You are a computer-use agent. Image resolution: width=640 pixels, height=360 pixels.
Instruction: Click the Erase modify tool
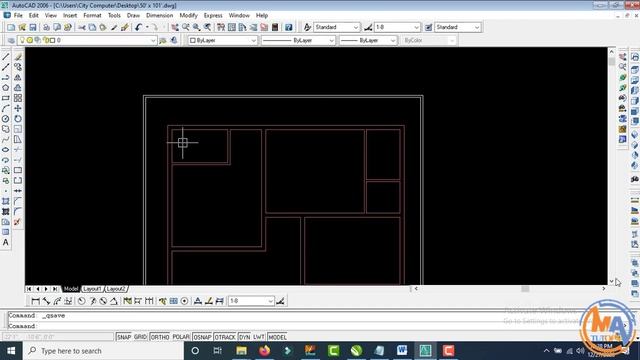(18, 57)
